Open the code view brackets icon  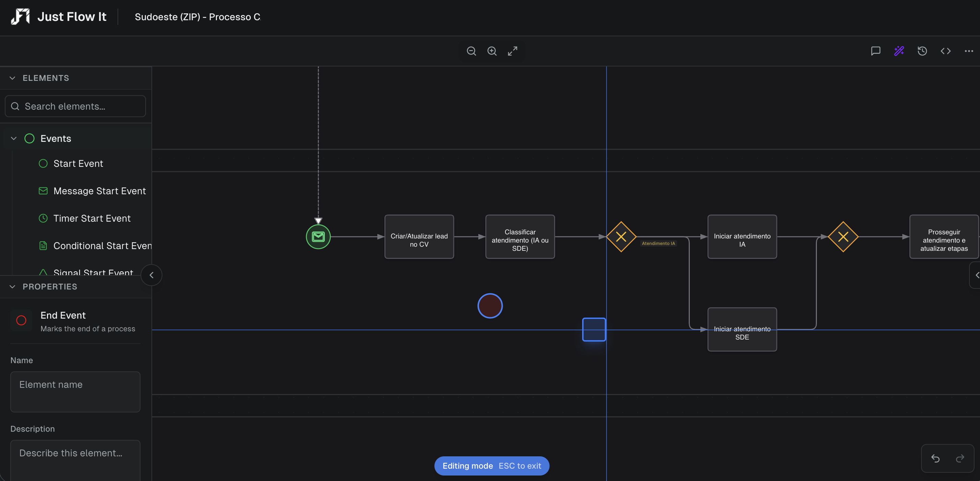coord(945,51)
